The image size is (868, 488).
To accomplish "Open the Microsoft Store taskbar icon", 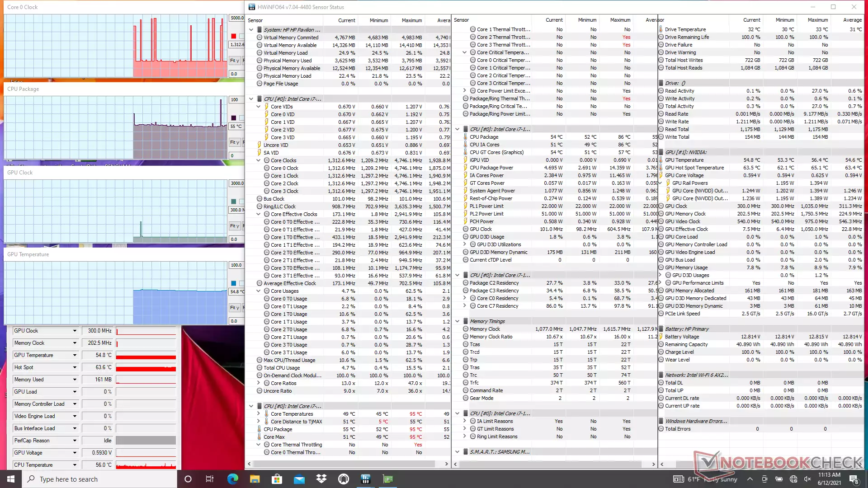I will click(277, 479).
